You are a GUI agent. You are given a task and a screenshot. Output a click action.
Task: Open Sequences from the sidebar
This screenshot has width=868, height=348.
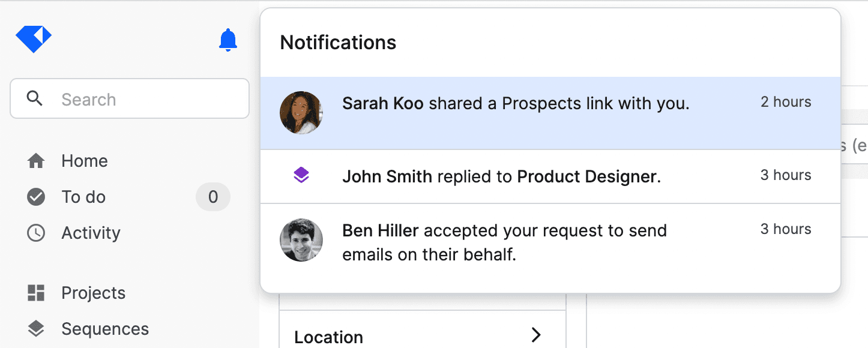click(x=105, y=328)
